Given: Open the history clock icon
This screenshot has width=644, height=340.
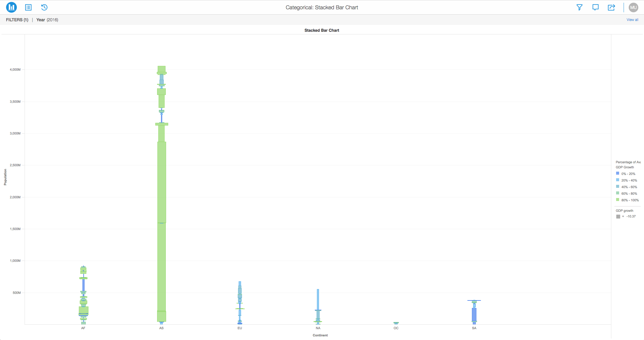Looking at the screenshot, I should pos(44,7).
